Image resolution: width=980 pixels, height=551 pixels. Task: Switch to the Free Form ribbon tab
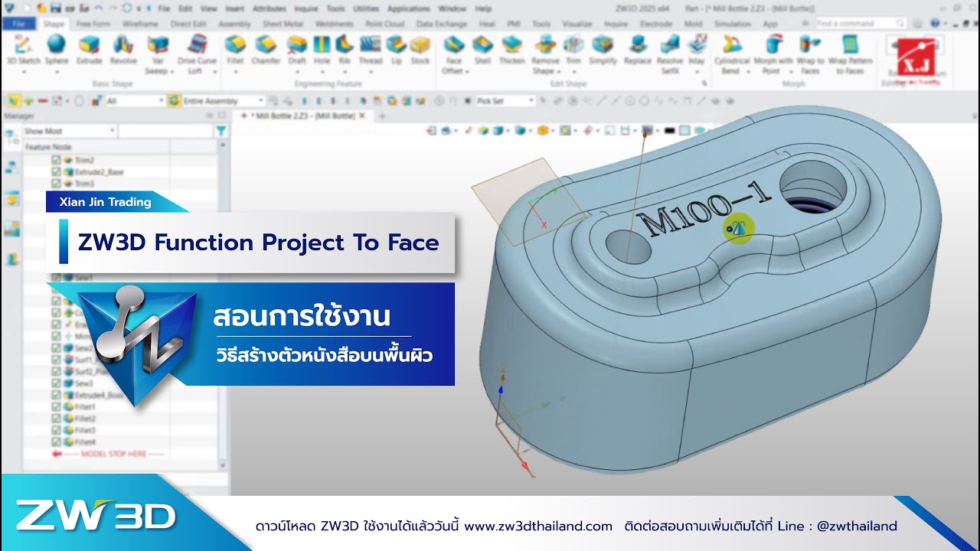click(x=93, y=24)
